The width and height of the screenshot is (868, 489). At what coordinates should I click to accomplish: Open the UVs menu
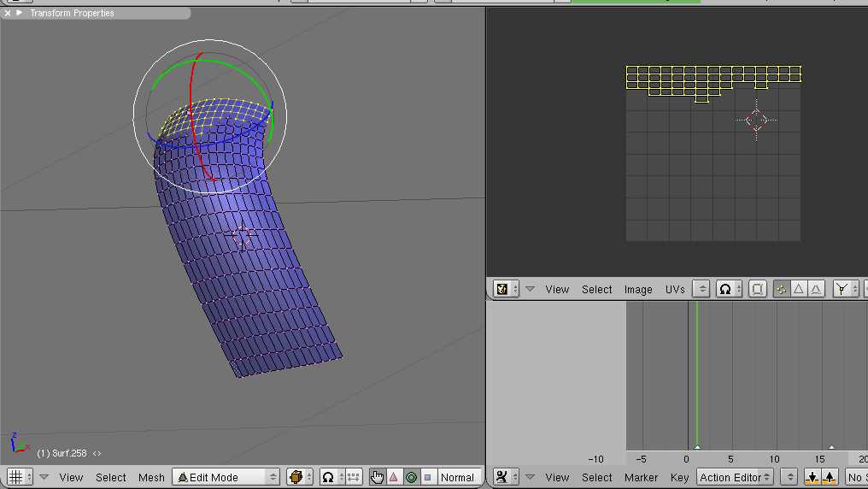tap(675, 289)
